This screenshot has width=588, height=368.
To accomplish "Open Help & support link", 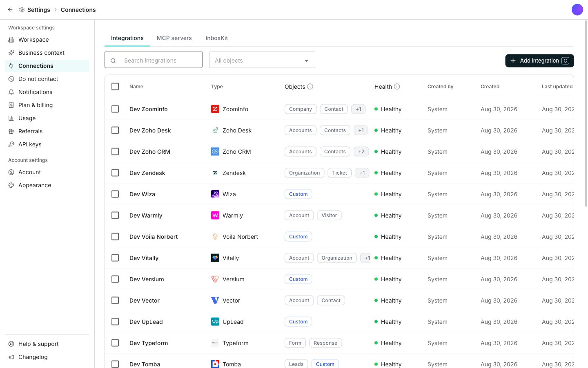I will pos(47,344).
